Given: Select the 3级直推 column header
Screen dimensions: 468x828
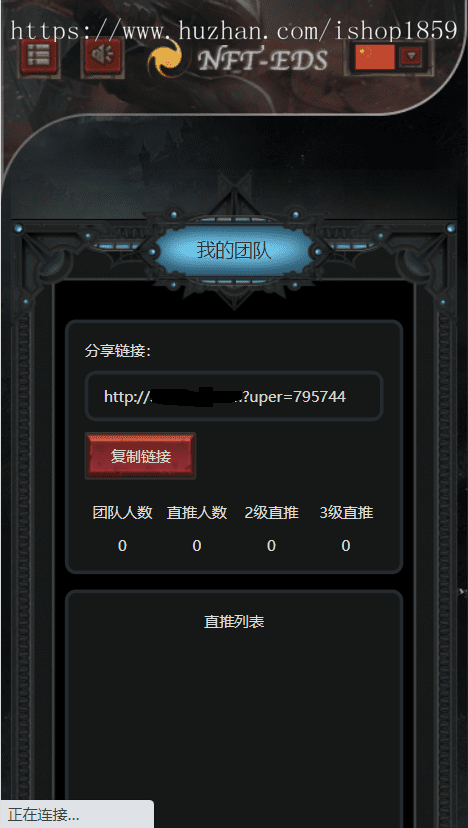Looking at the screenshot, I should (346, 513).
